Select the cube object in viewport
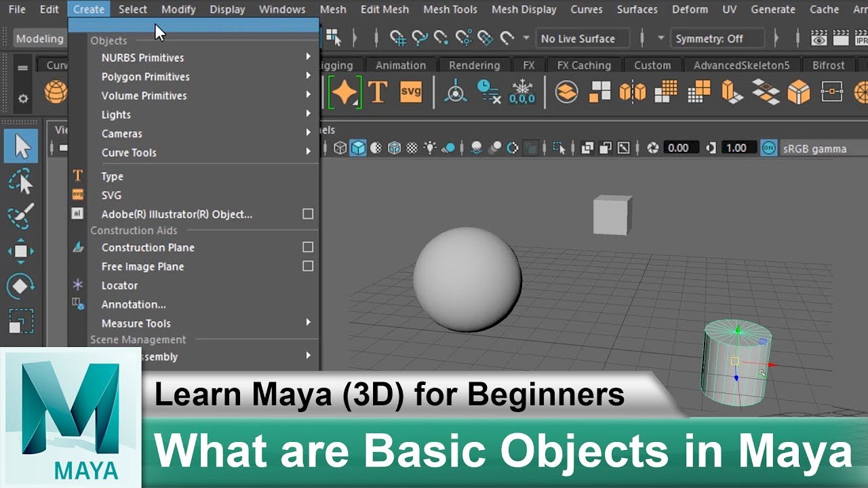Viewport: 868px width, 488px height. [x=612, y=215]
